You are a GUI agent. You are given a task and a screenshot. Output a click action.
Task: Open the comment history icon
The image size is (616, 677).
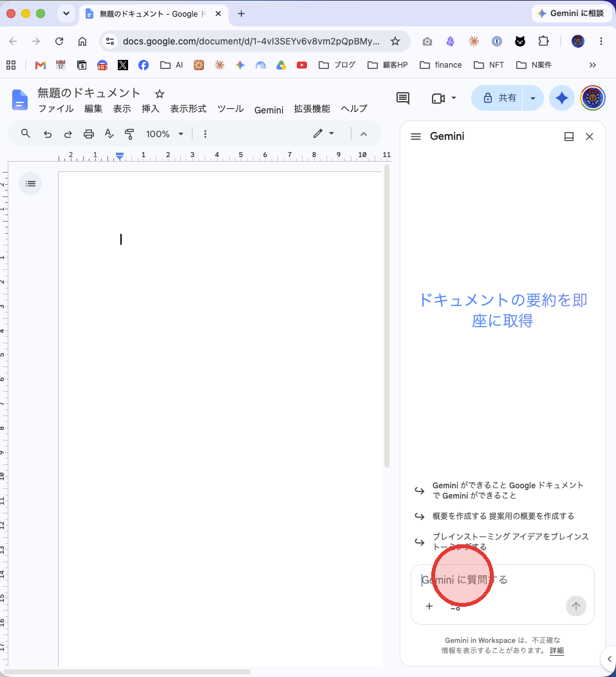coord(402,98)
